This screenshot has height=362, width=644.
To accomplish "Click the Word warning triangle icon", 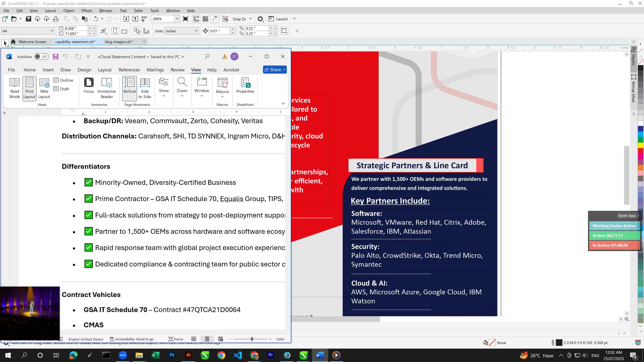I will [x=225, y=57].
